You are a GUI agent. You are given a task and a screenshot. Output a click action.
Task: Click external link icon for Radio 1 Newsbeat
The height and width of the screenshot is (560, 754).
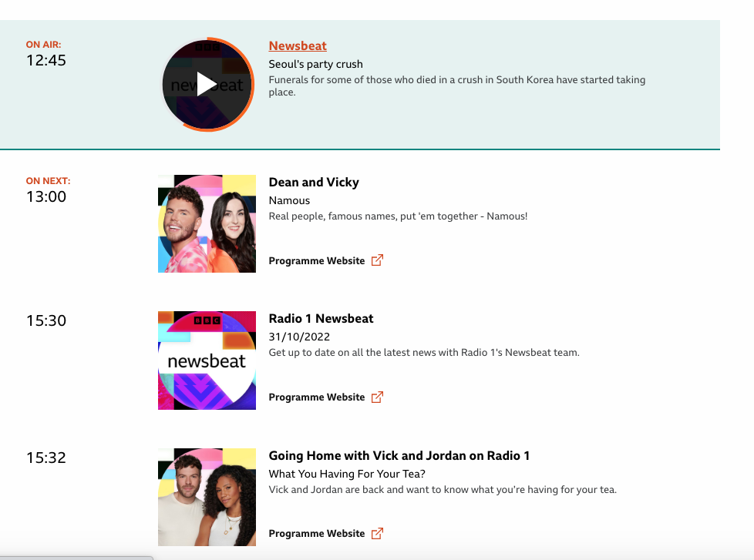point(378,397)
